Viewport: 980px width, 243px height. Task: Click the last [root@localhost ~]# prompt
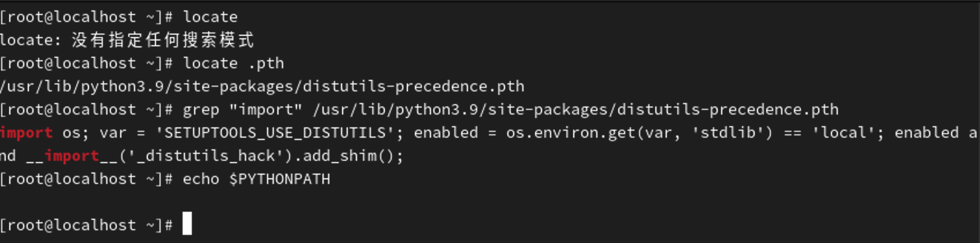pyautogui.click(x=86, y=225)
